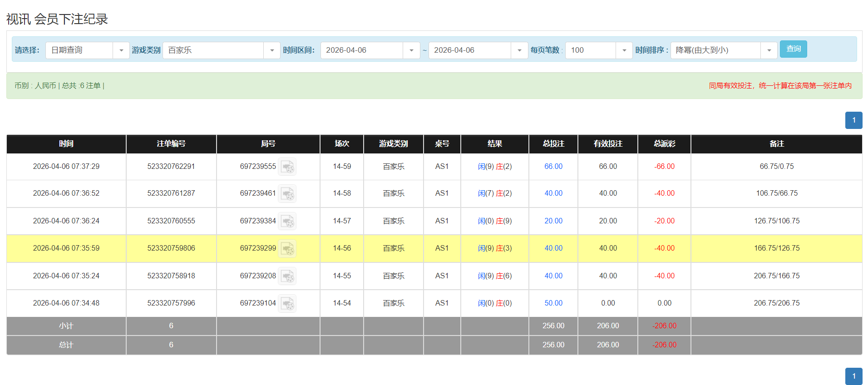Open video replay icon for round 697239555

(x=287, y=167)
